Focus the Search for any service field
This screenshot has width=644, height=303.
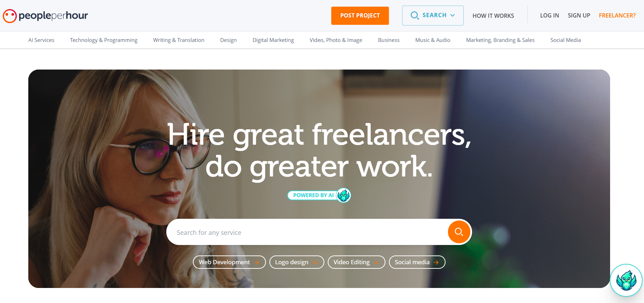(x=307, y=232)
